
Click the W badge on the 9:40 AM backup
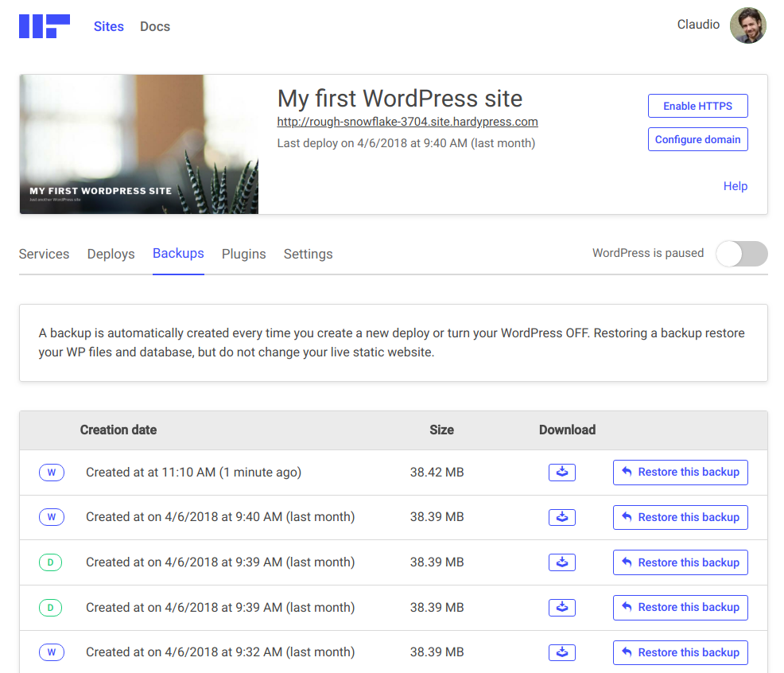(52, 517)
